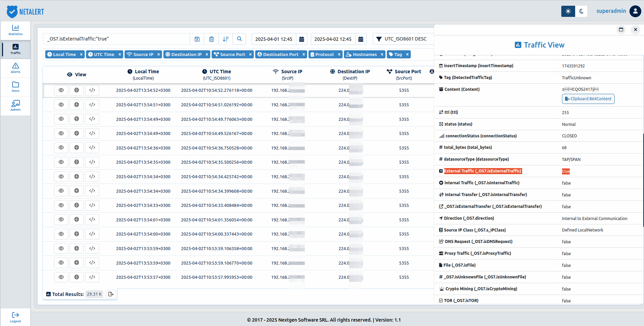Image resolution: width=644 pixels, height=326 pixels.
Task: Switch to light theme mode
Action: [568, 11]
